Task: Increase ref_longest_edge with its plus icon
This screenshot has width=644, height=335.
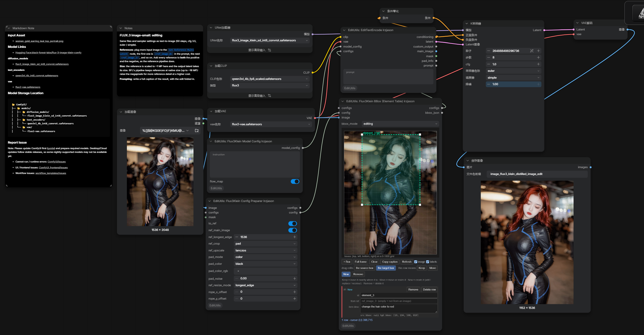Action: click(294, 237)
